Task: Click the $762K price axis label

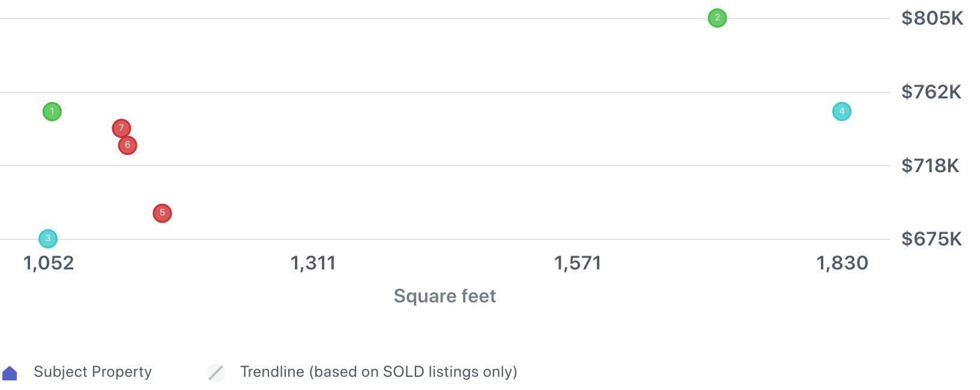Action: coord(931,92)
